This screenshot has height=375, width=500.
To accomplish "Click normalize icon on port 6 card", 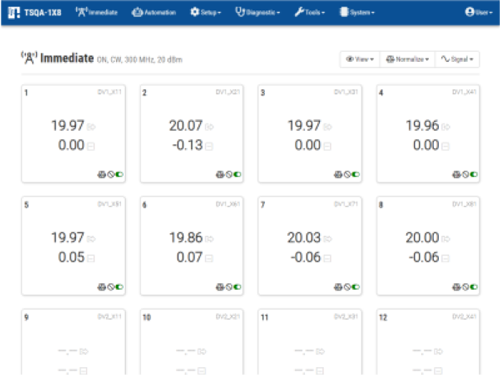I will [x=220, y=287].
